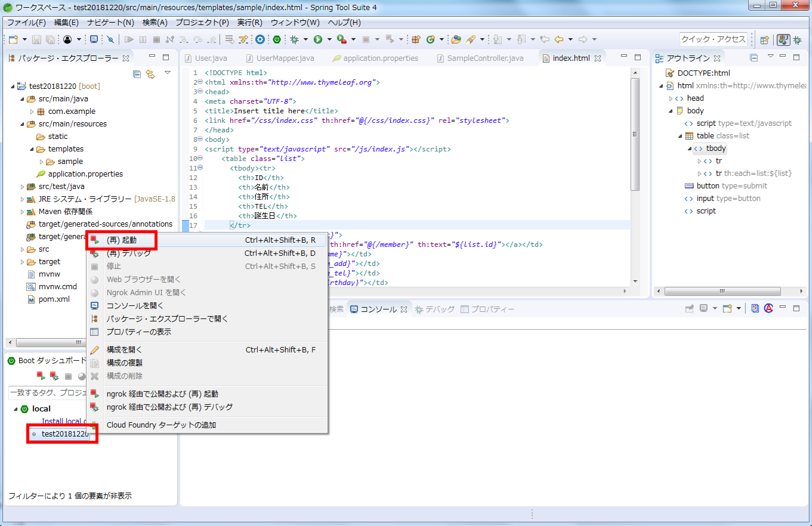The image size is (812, 526).
Task: Expand the head node in the Outline view
Action: click(671, 98)
